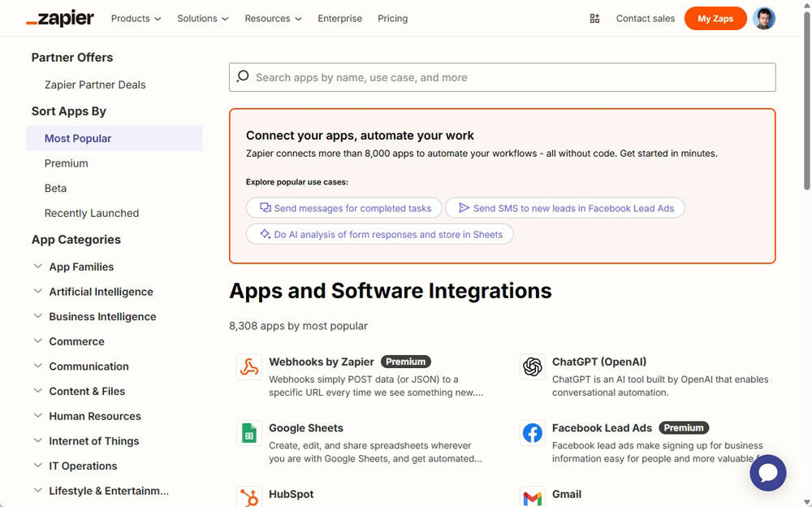Select Do AI analysis of form responses
Viewport: 812px width, 507px height.
(379, 234)
